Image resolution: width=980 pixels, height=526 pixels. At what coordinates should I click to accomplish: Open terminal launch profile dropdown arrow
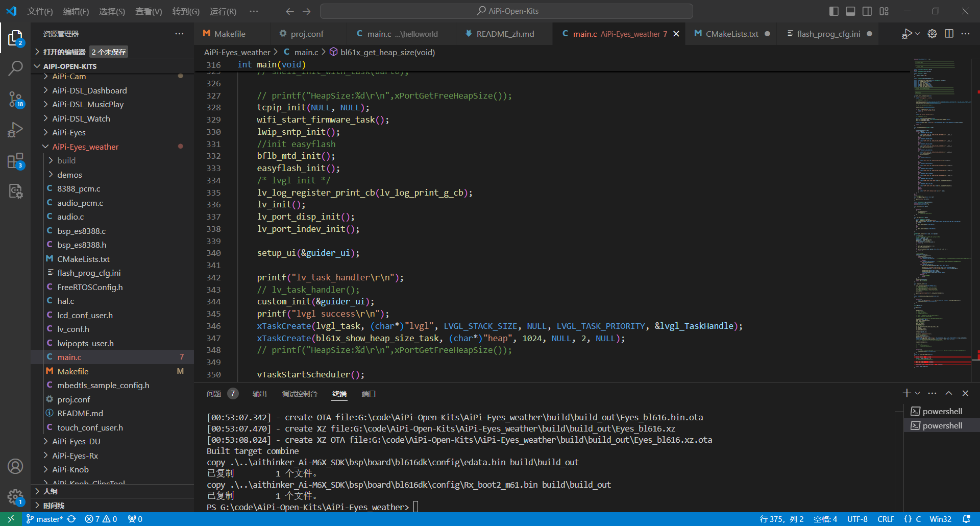tap(917, 393)
